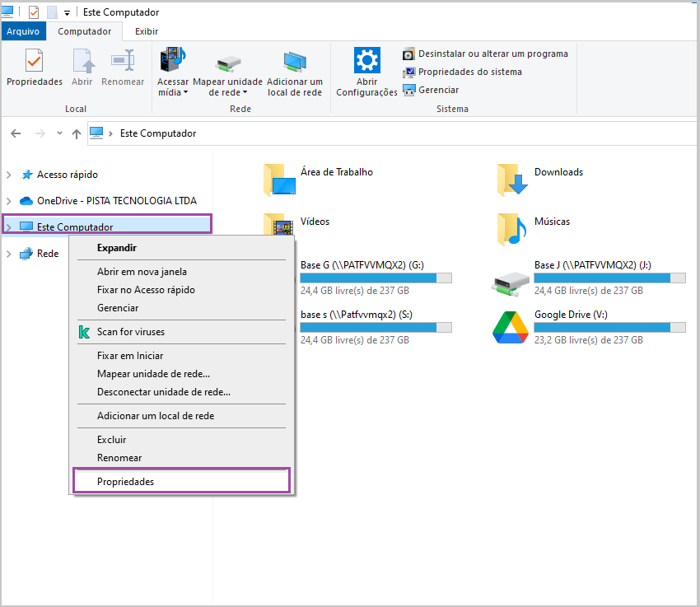Open the Mapear unidade de rede dropdown
Screen dimensions: 700x607
click(227, 87)
